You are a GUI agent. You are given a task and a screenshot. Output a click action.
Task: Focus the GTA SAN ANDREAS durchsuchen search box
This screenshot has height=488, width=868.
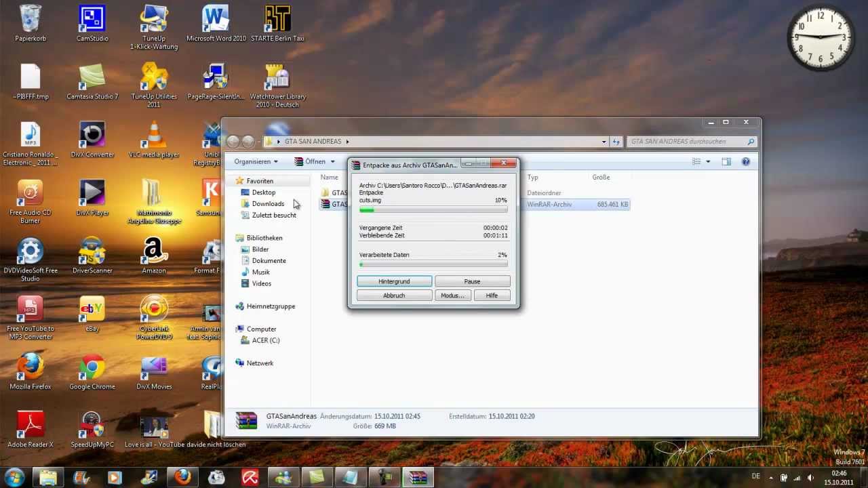tap(692, 142)
